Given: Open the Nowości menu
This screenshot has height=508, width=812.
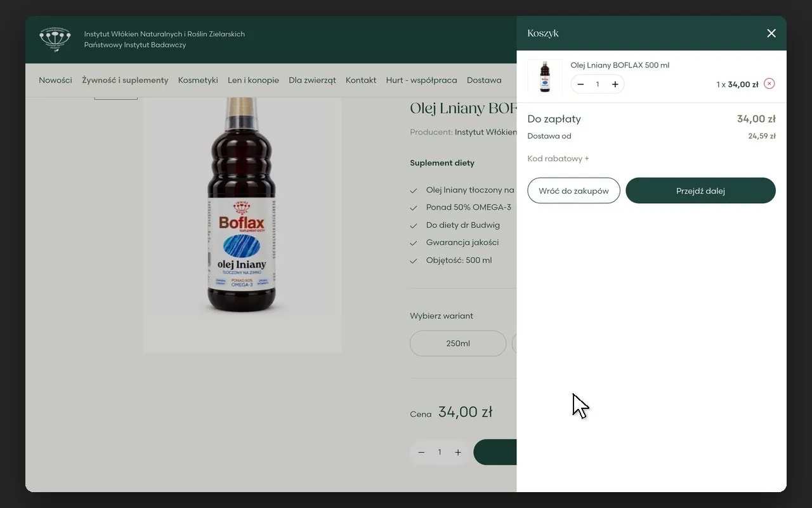Looking at the screenshot, I should pyautogui.click(x=55, y=80).
